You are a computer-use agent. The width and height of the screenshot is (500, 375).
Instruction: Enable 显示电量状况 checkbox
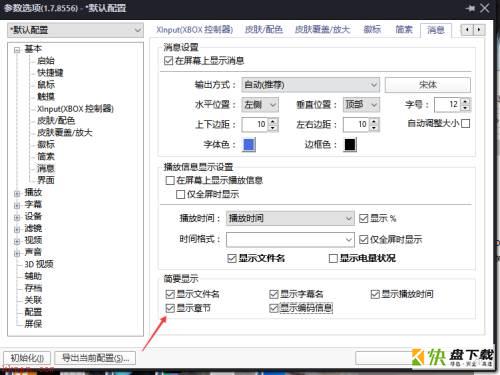click(x=333, y=258)
